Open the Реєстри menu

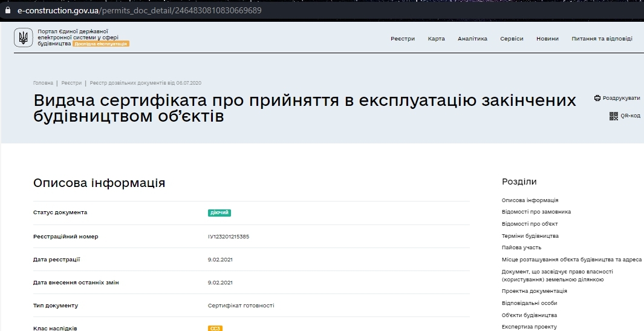click(403, 39)
